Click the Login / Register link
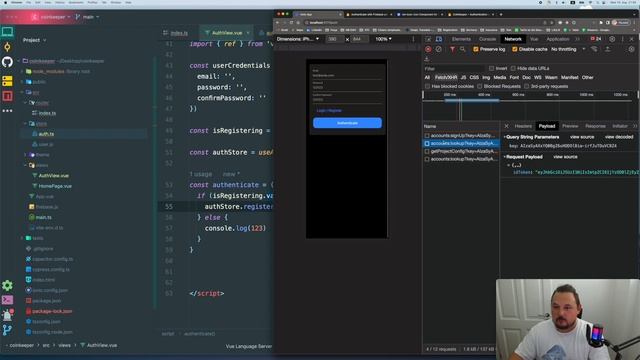This screenshot has width=640, height=360. pos(329,111)
